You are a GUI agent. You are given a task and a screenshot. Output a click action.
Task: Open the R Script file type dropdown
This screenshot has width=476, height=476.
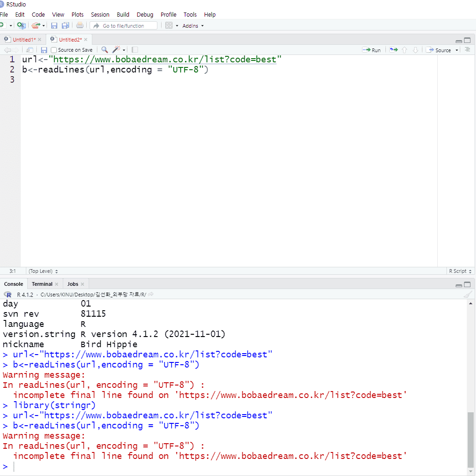point(460,271)
